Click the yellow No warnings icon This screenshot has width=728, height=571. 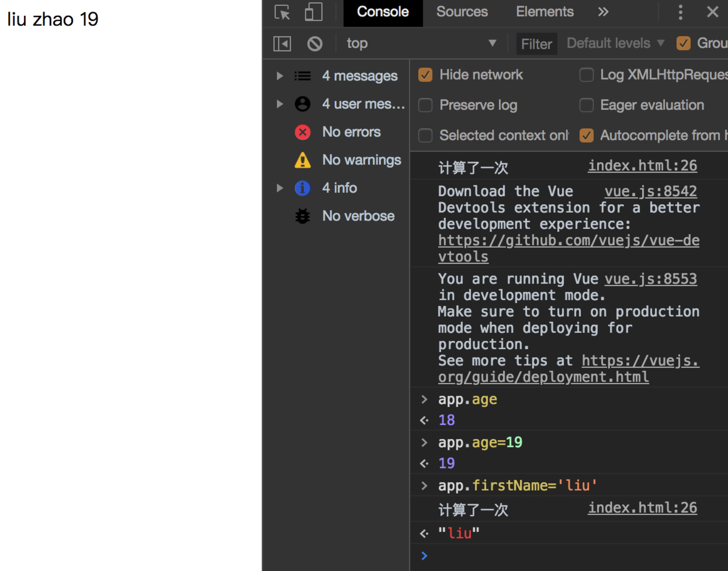point(302,160)
